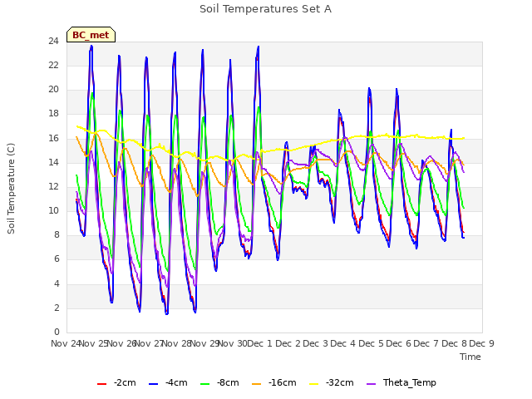Toggle the -2cm legend entry
The width and height of the screenshot is (532, 399).
pos(116,382)
